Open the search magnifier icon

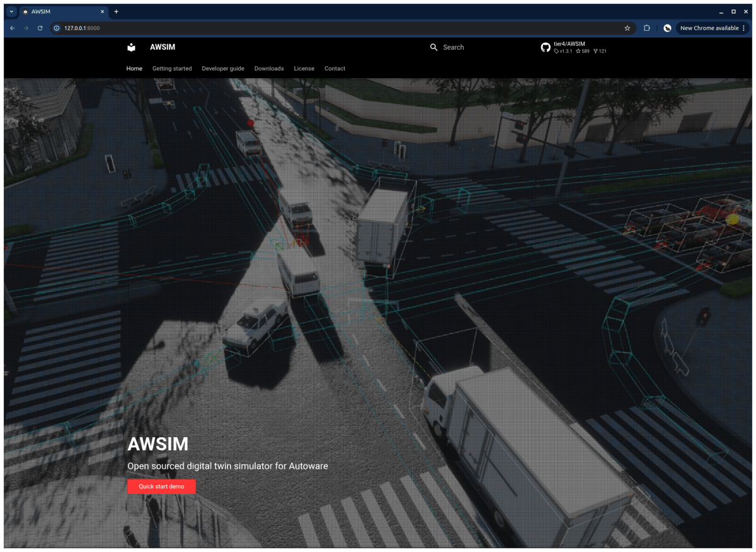(433, 47)
